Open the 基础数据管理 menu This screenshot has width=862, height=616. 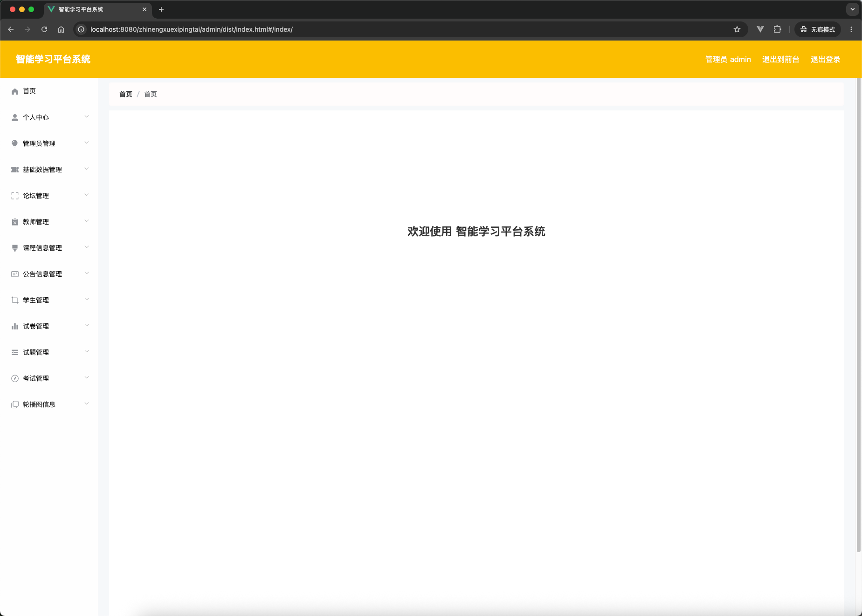(49, 170)
